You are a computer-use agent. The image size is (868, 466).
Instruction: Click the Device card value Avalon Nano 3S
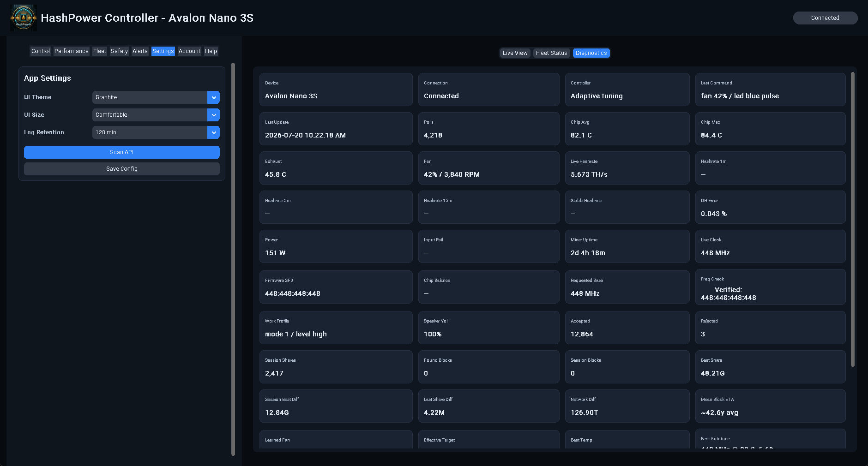click(291, 96)
